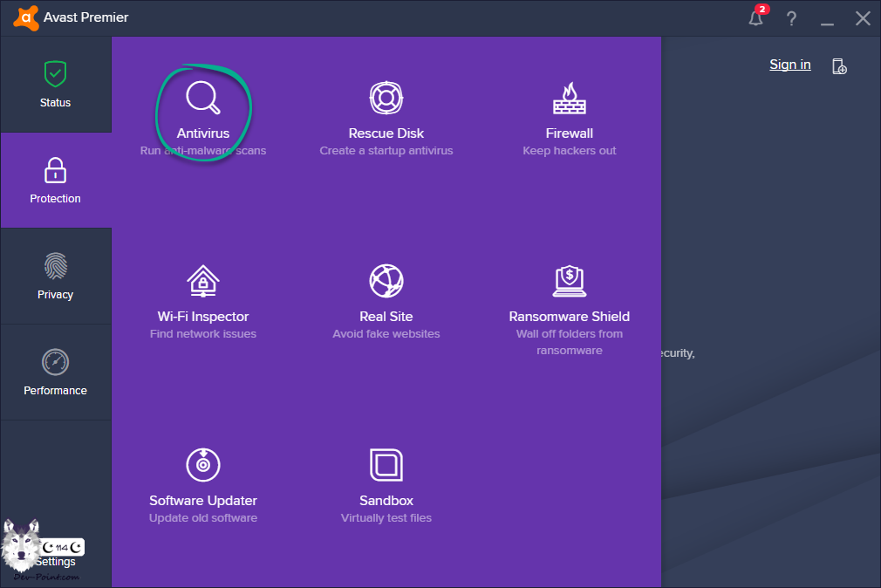The width and height of the screenshot is (881, 588).
Task: Open the Software Updater disc icon
Action: click(202, 465)
